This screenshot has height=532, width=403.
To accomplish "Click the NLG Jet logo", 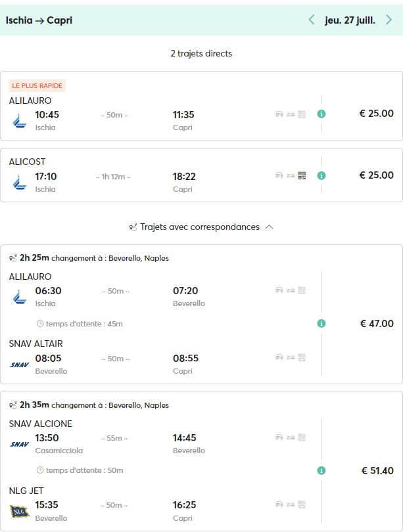I will coord(19,511).
